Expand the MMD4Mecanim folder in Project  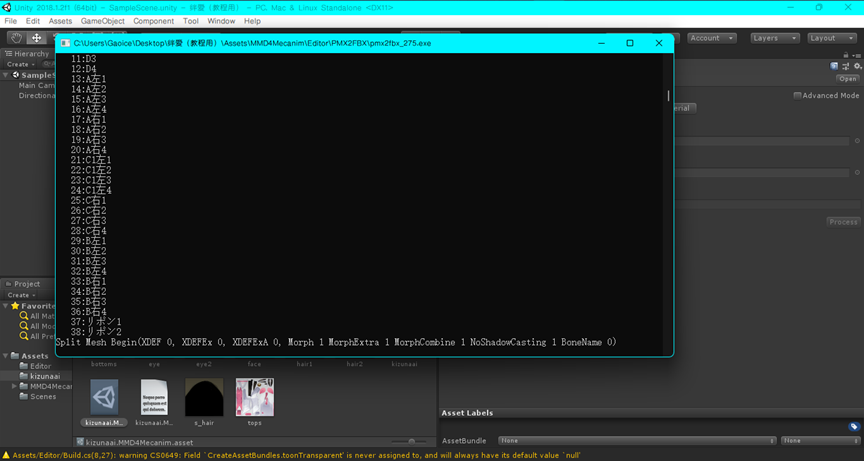[x=14, y=386]
